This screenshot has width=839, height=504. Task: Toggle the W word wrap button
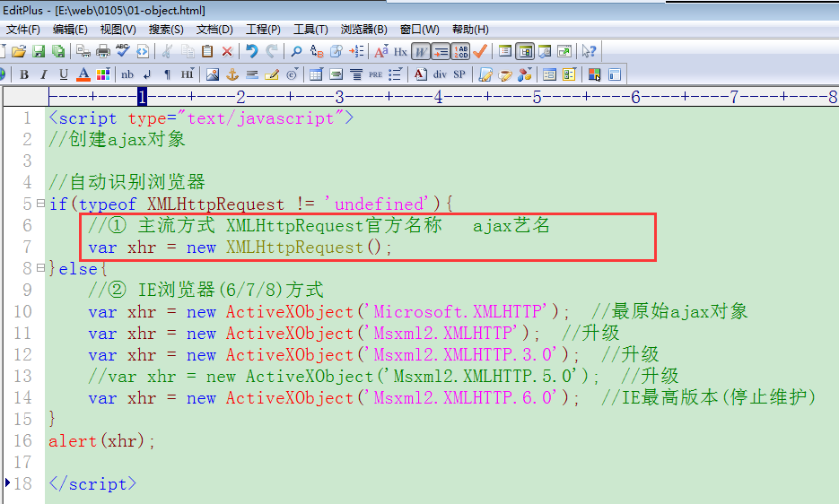pos(421,51)
